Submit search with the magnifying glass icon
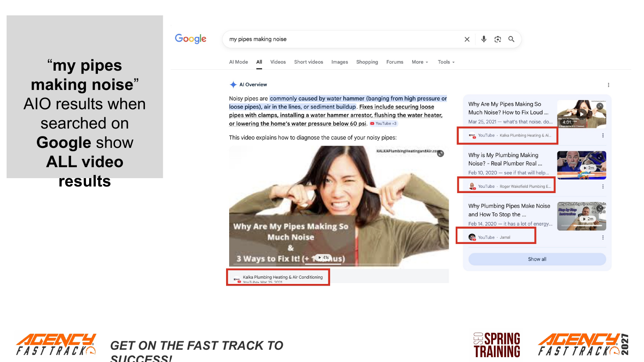Viewport: 644px width, 362px height. (x=511, y=39)
